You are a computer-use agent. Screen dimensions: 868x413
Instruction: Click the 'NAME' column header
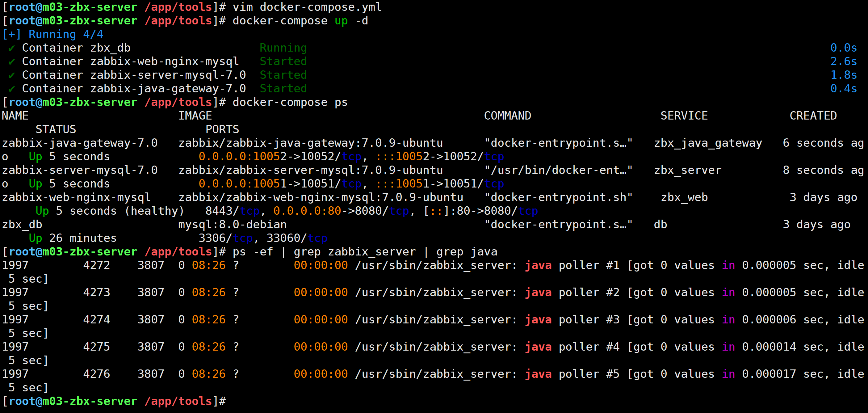click(x=15, y=116)
